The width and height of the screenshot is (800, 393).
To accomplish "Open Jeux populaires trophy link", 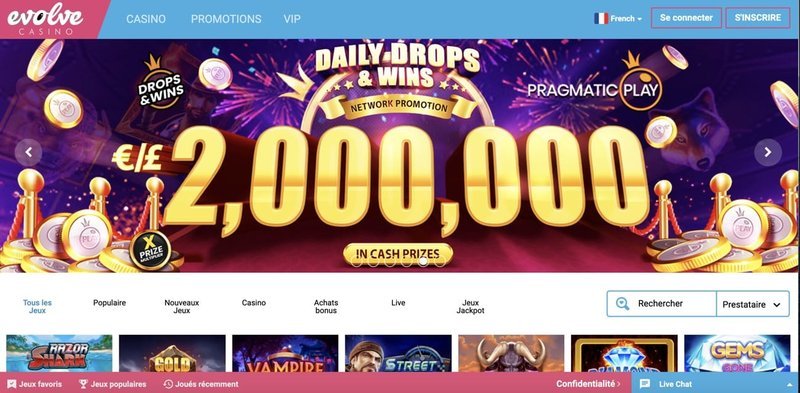I will coord(112,384).
